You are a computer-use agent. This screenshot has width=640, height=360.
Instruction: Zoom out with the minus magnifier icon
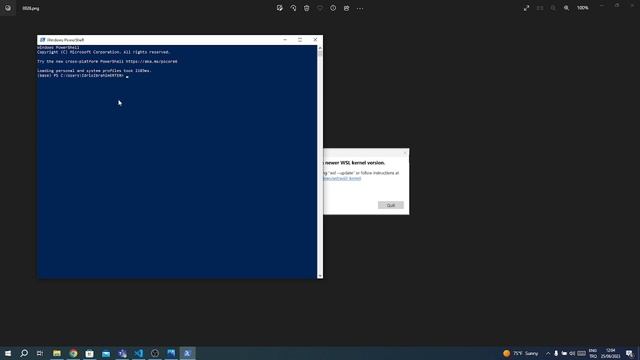click(553, 8)
